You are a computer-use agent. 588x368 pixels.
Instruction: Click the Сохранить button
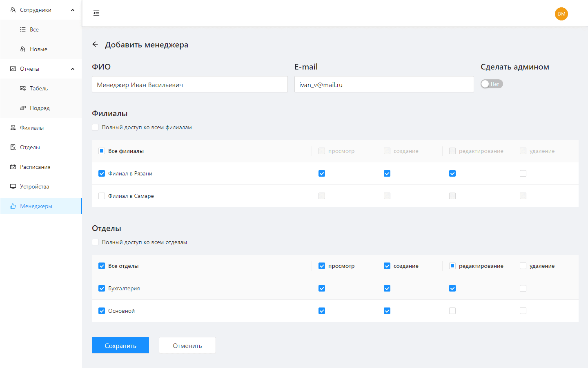click(120, 345)
